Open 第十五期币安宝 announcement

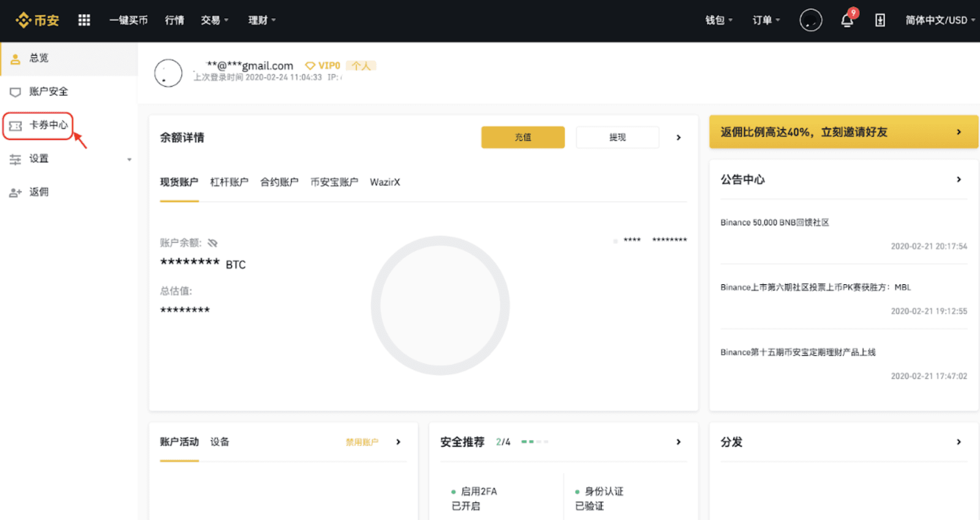(798, 352)
